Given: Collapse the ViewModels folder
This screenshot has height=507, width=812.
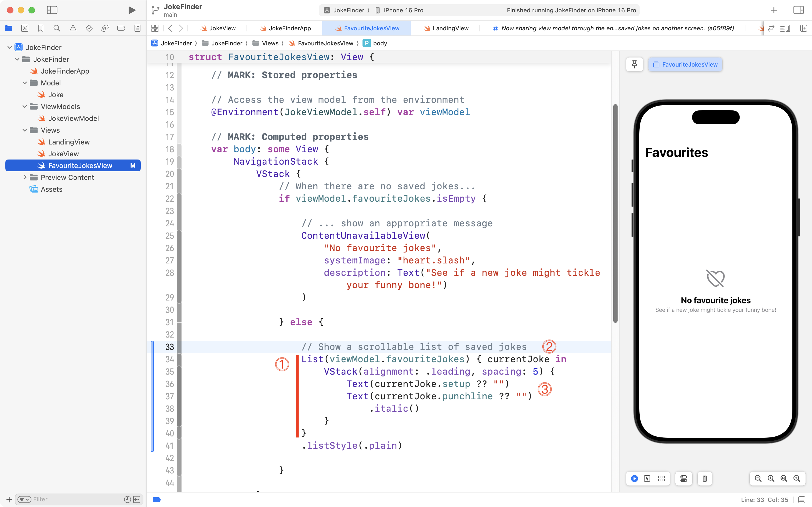Looking at the screenshot, I should point(24,106).
